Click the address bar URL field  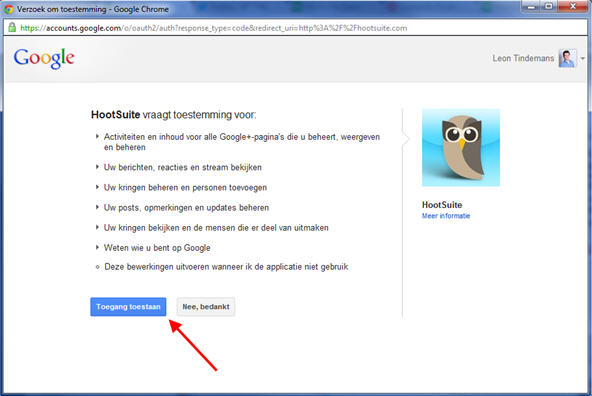295,28
